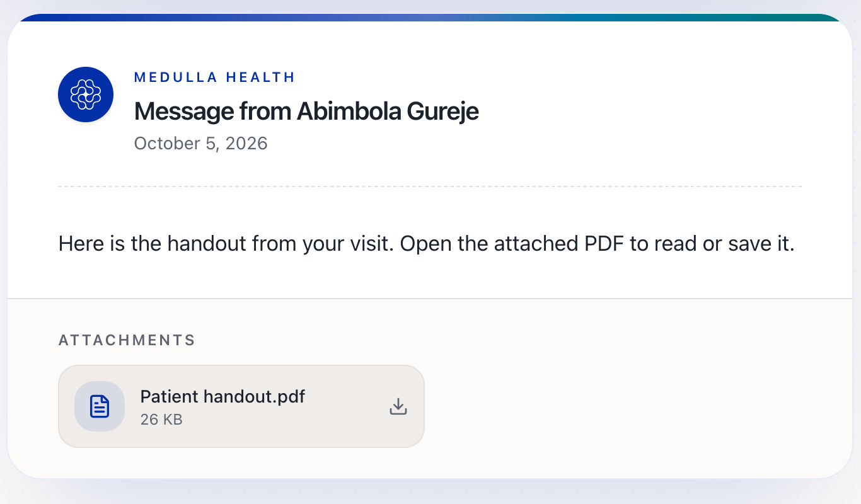Image resolution: width=861 pixels, height=504 pixels.
Task: Click the handout message body text
Action: 426,244
